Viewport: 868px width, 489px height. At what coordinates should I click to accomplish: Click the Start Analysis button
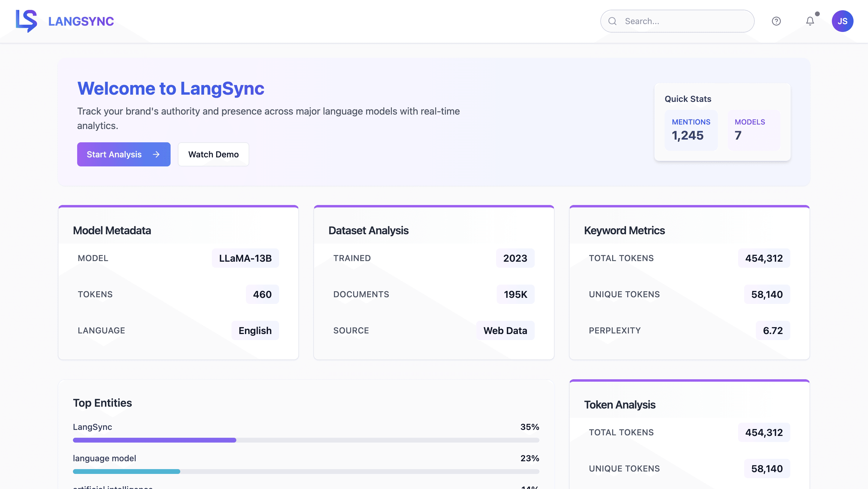tap(124, 154)
